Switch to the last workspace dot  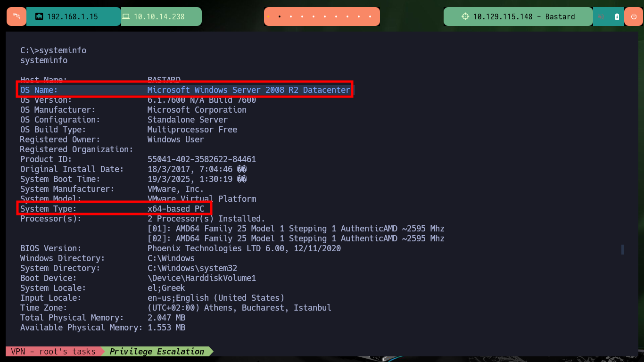[x=370, y=16]
